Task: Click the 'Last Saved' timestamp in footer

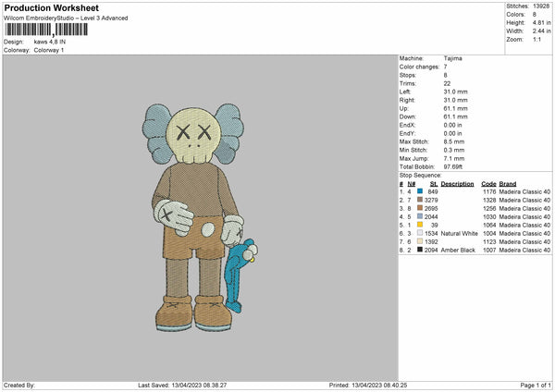Action: (x=182, y=386)
